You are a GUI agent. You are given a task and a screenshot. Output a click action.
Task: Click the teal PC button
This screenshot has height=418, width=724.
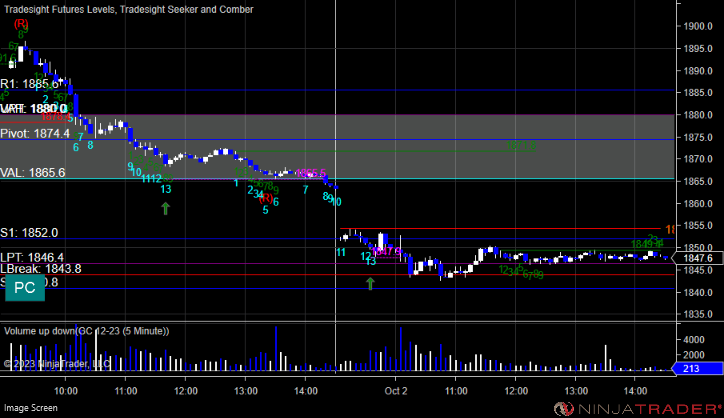[25, 288]
